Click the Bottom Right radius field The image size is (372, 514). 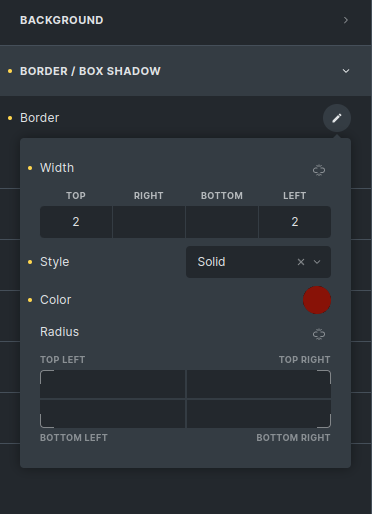259,414
